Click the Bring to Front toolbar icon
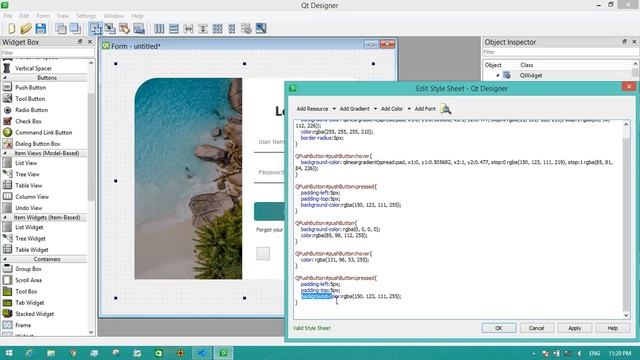This screenshot has width=640, height=360. click(x=75, y=29)
